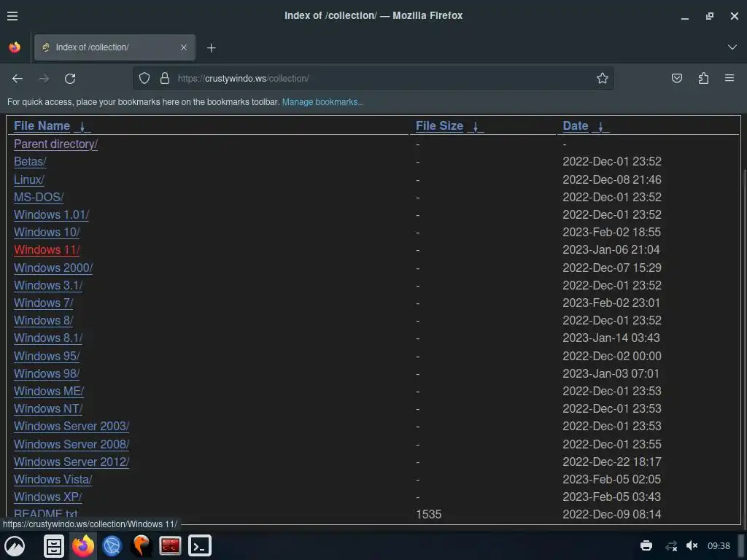Open the Windows 1.01 folder
The width and height of the screenshot is (747, 560).
click(x=52, y=215)
